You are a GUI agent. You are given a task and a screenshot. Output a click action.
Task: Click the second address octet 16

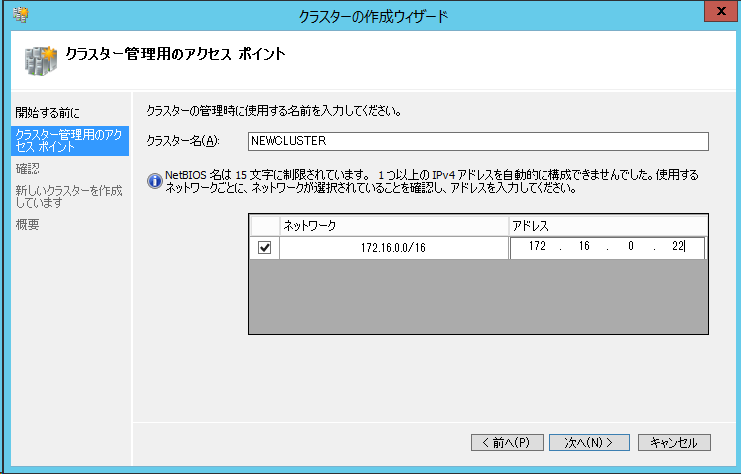coord(583,248)
